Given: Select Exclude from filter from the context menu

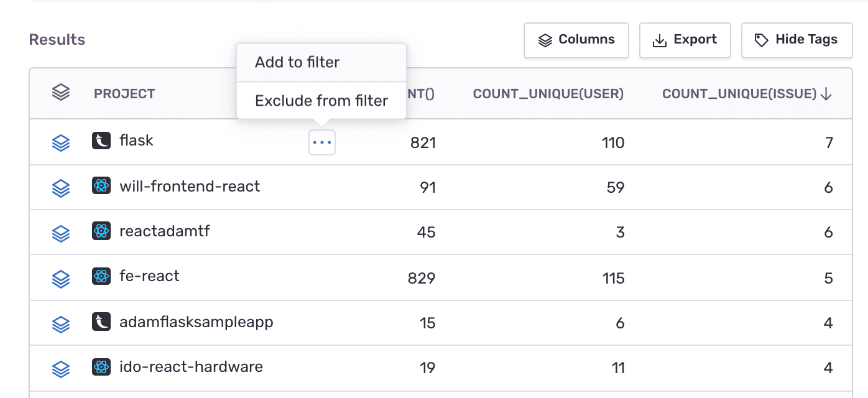Looking at the screenshot, I should tap(321, 100).
